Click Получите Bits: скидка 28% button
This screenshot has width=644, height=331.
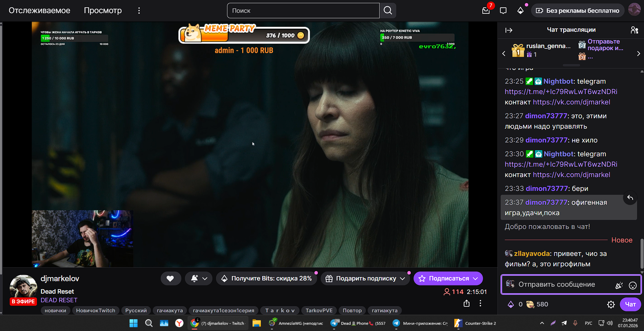pyautogui.click(x=266, y=278)
